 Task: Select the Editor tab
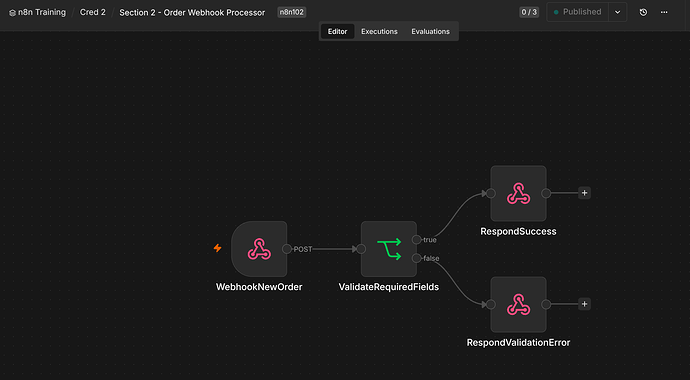(x=338, y=32)
